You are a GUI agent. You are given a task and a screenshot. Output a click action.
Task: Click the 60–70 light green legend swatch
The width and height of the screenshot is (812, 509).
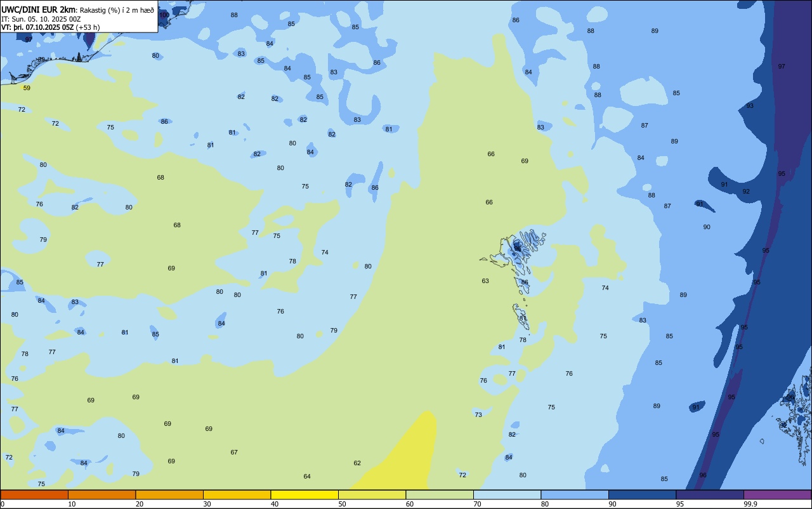point(440,494)
